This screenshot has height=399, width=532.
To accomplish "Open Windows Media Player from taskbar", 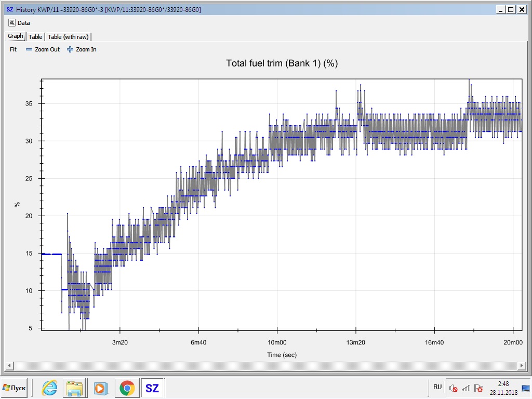I will 100,388.
